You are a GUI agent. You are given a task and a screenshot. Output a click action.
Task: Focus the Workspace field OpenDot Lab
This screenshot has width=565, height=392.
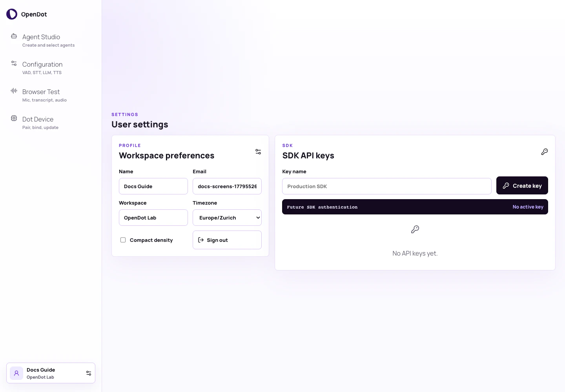click(x=153, y=218)
